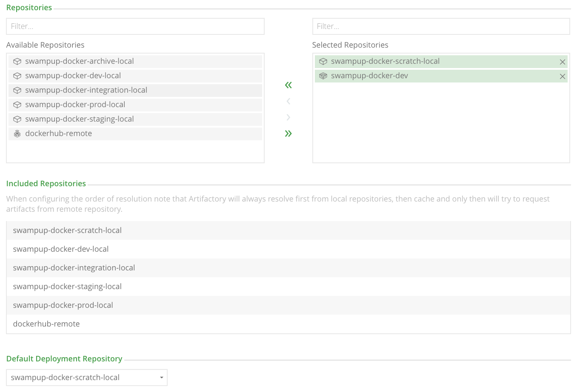
Task: Click the package icon beside swampup-docker-staging-local
Action: (17, 119)
